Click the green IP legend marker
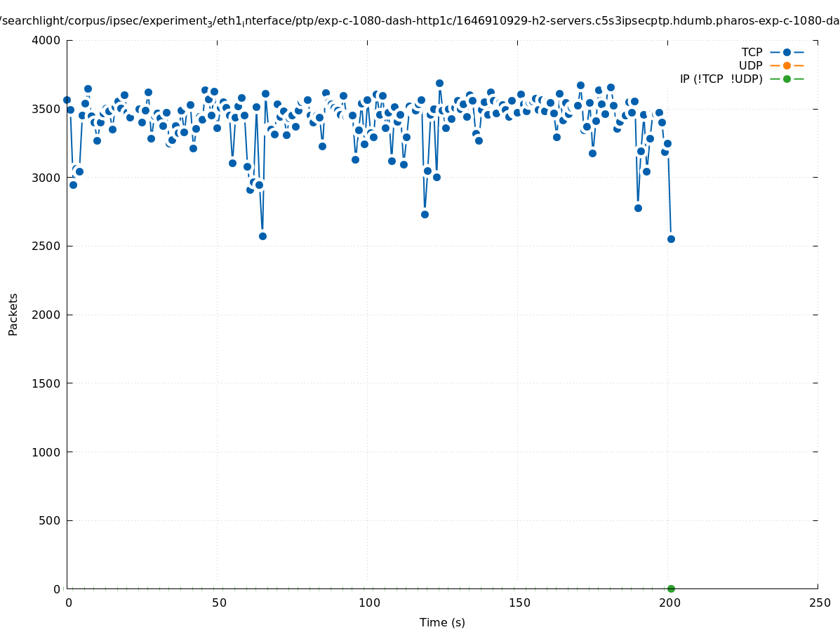This screenshot has width=840, height=632. tap(787, 79)
